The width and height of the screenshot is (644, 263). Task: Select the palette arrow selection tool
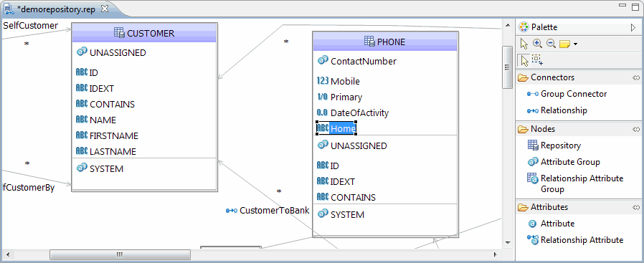point(524,44)
